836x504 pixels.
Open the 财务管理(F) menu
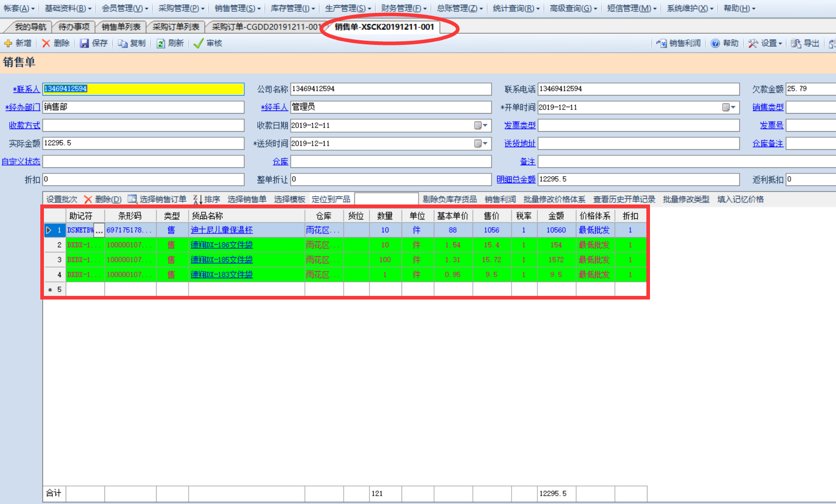pos(404,8)
